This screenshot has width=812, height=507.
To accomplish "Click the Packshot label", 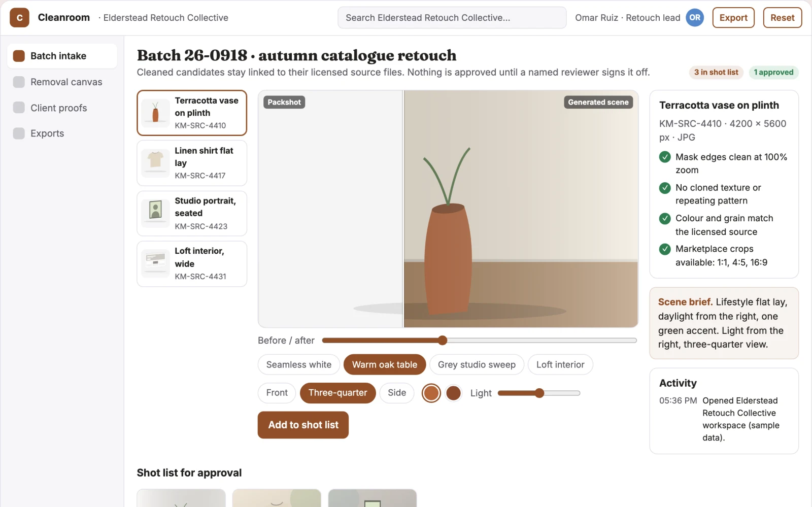I will pyautogui.click(x=284, y=102).
